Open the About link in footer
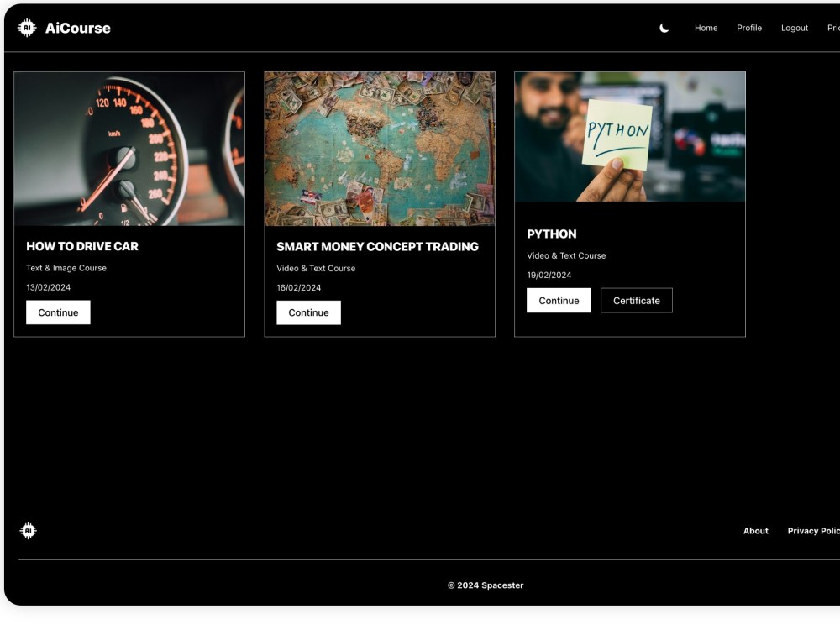Image resolution: width=840 pixels, height=630 pixels. point(755,531)
